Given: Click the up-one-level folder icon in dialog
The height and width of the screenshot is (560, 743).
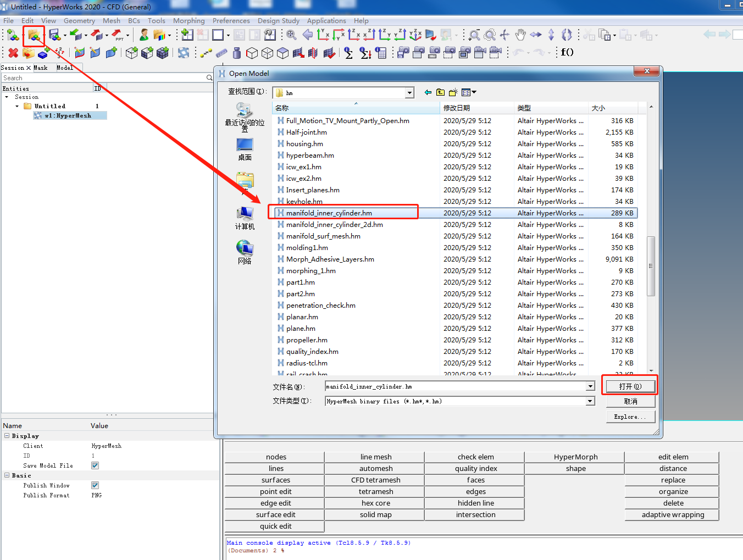Looking at the screenshot, I should (440, 92).
